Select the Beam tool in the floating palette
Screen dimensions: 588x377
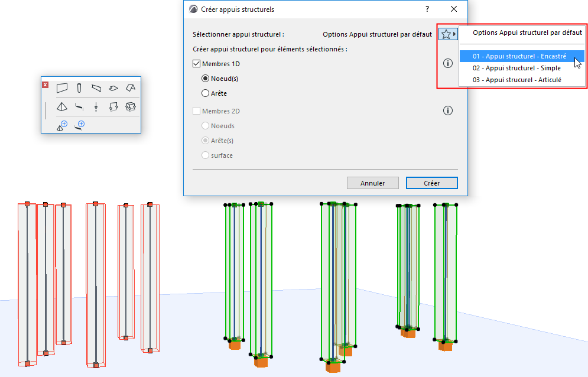pyautogui.click(x=96, y=88)
